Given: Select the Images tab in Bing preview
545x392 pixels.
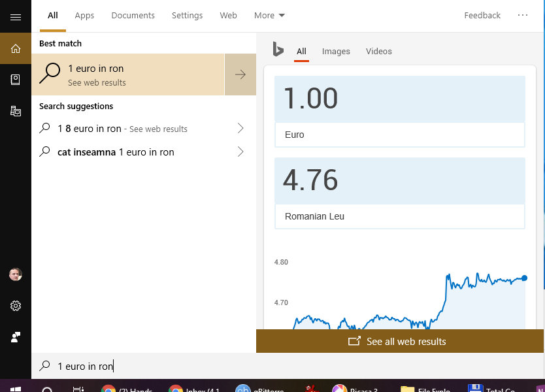Looking at the screenshot, I should [x=336, y=52].
